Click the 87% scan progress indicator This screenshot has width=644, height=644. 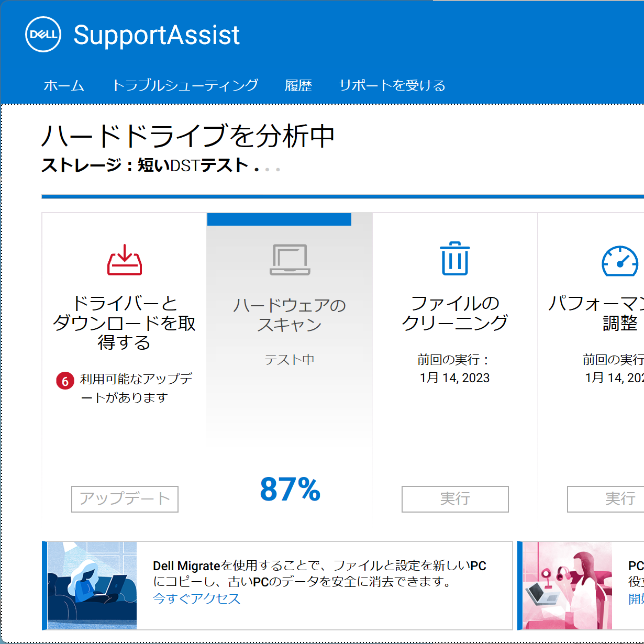point(290,490)
